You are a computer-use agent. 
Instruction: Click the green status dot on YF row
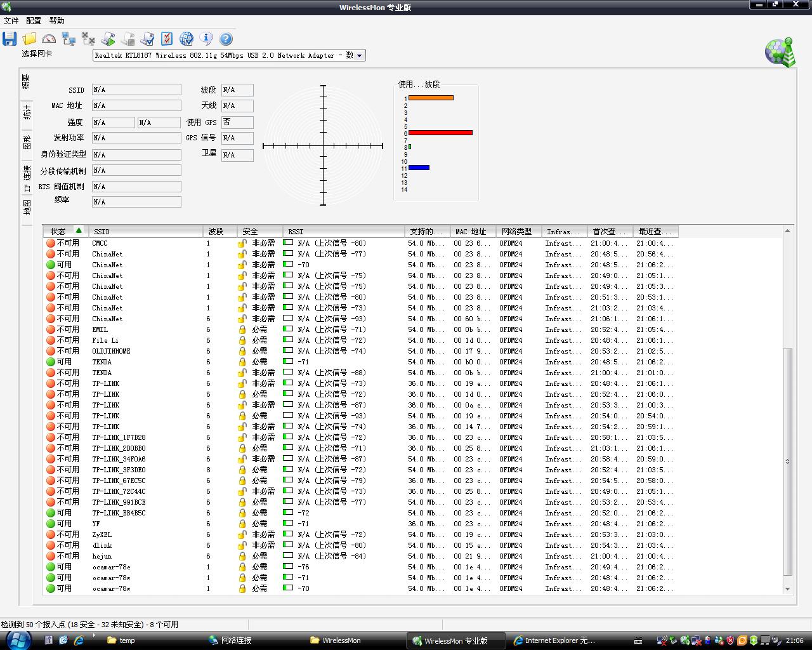[x=51, y=524]
